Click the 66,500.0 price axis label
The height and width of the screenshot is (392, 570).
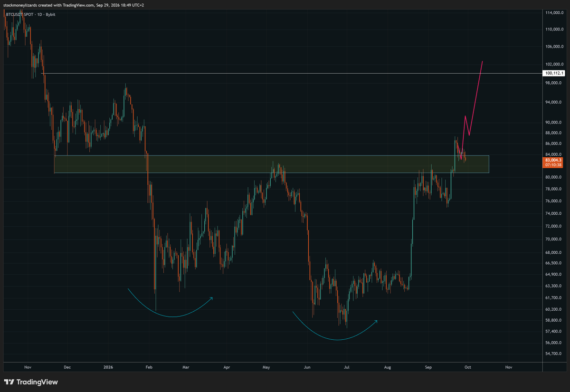coord(554,263)
